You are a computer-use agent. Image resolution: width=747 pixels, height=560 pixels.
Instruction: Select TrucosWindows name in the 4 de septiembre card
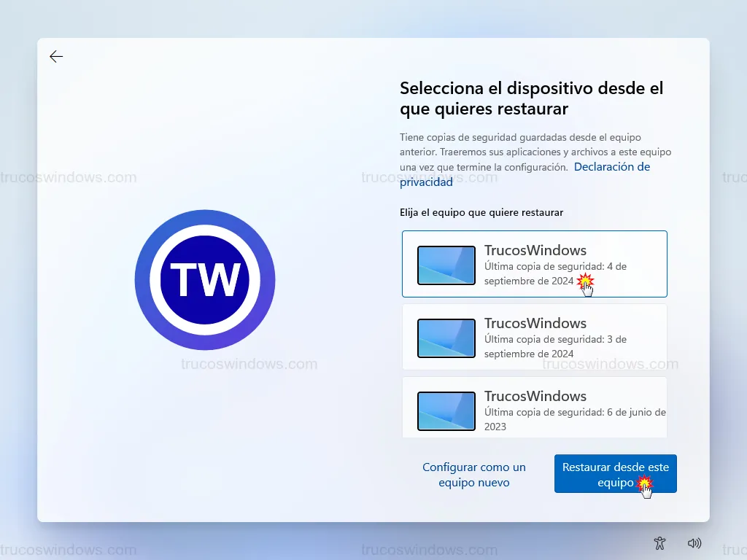click(535, 250)
